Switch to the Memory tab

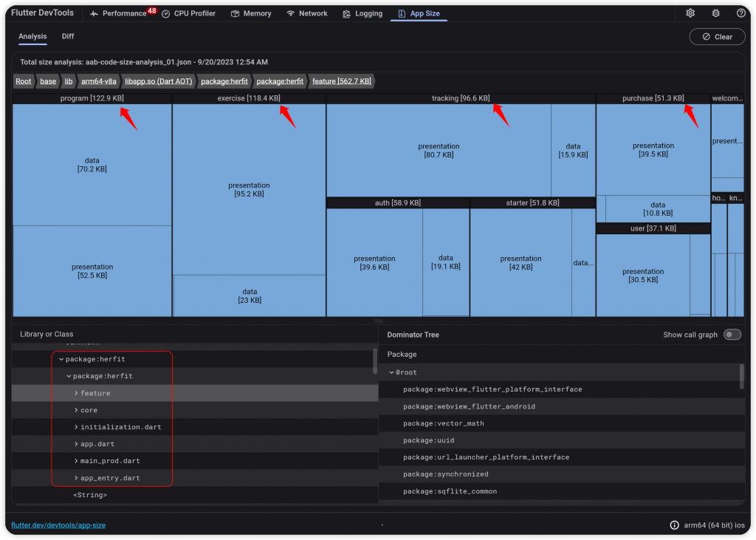pyautogui.click(x=251, y=13)
